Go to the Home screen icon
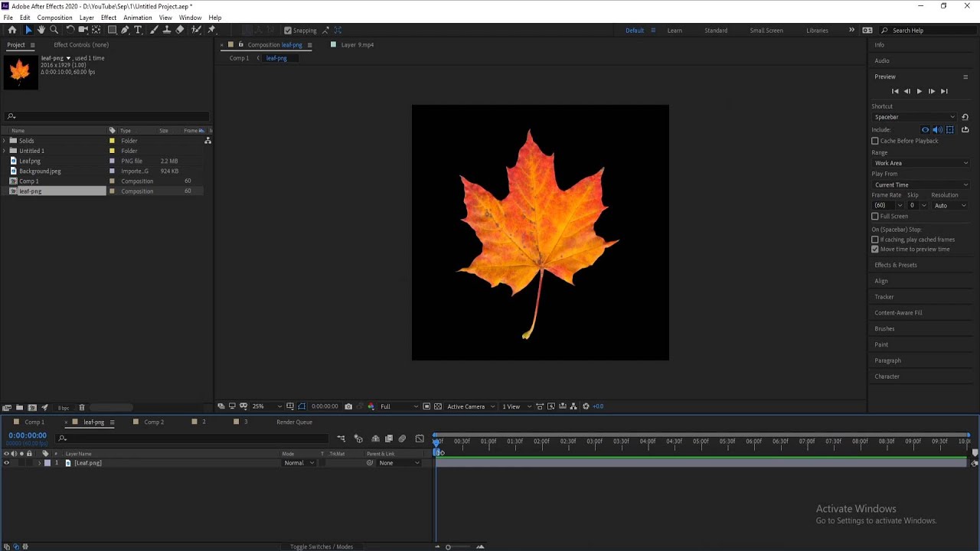Viewport: 980px width, 551px height. tap(12, 30)
